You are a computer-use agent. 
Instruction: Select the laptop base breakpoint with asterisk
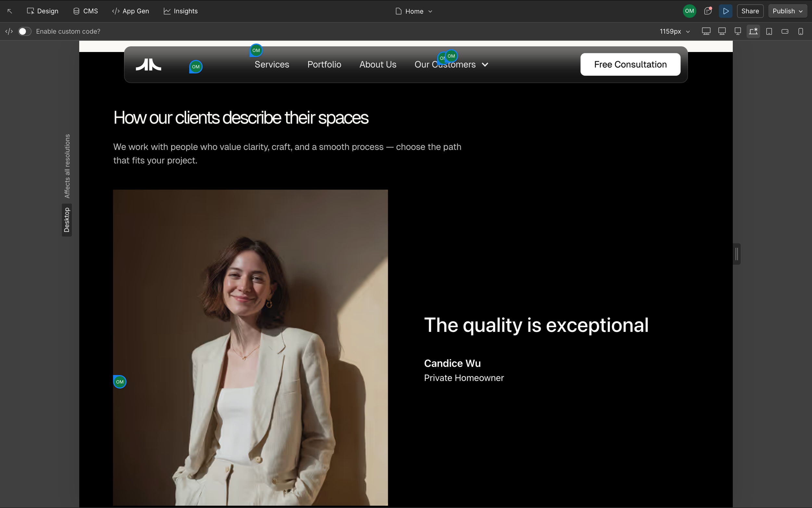click(x=753, y=31)
